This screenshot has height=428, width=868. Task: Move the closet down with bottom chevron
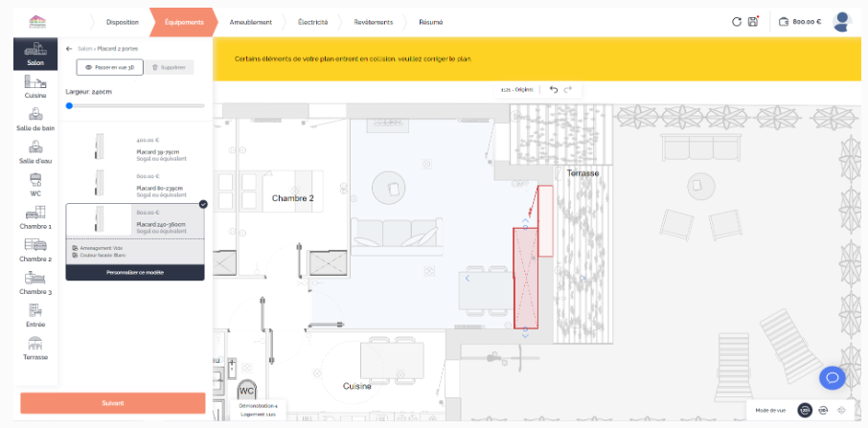[525, 336]
